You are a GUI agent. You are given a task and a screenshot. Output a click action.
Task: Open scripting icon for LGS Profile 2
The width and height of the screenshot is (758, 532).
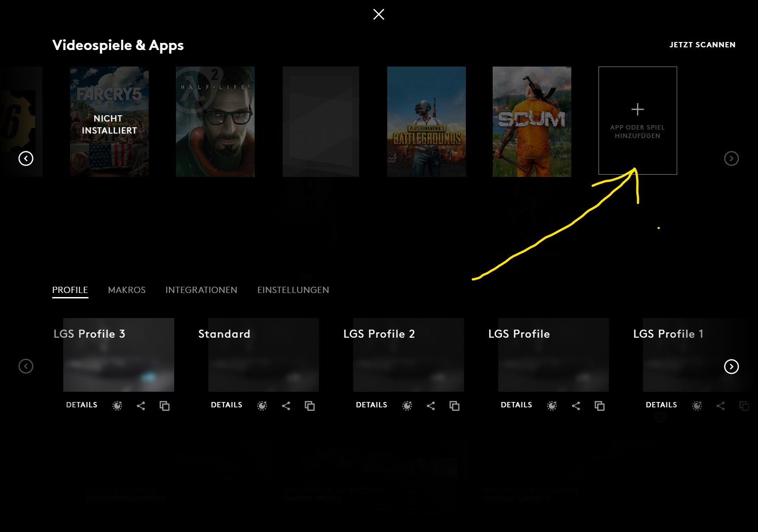point(407,406)
